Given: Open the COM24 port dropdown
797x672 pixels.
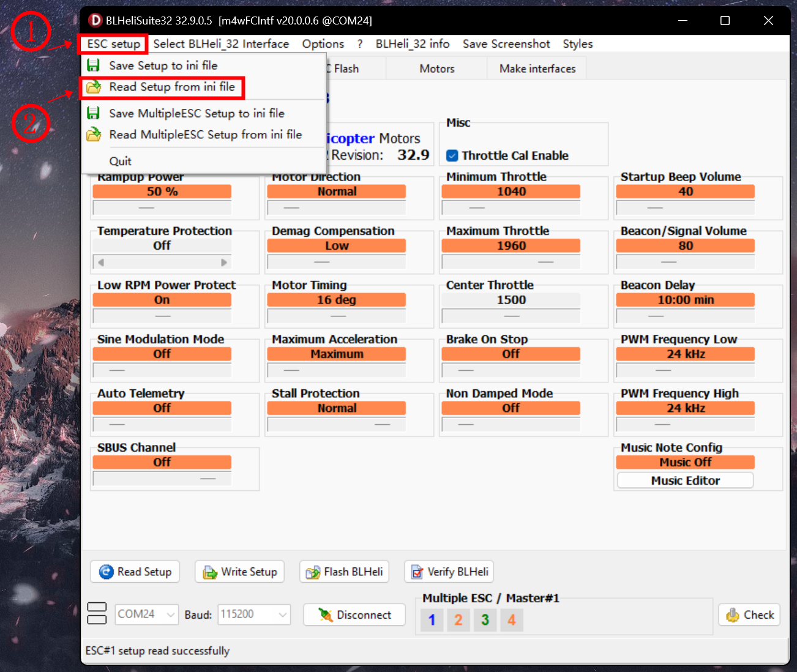Looking at the screenshot, I should 147,614.
